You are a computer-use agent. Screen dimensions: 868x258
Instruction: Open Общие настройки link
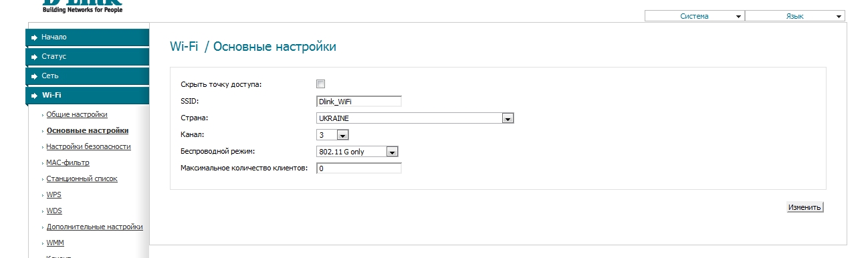click(77, 115)
